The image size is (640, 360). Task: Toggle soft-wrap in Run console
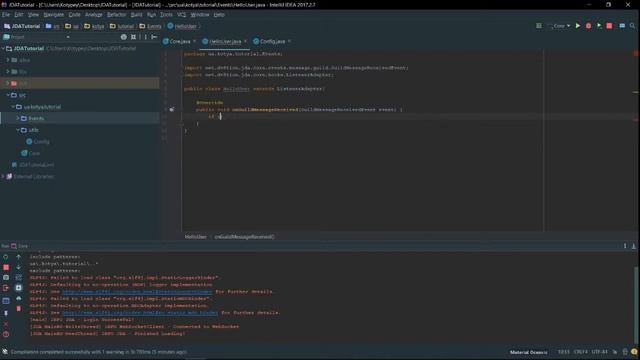pos(18,278)
